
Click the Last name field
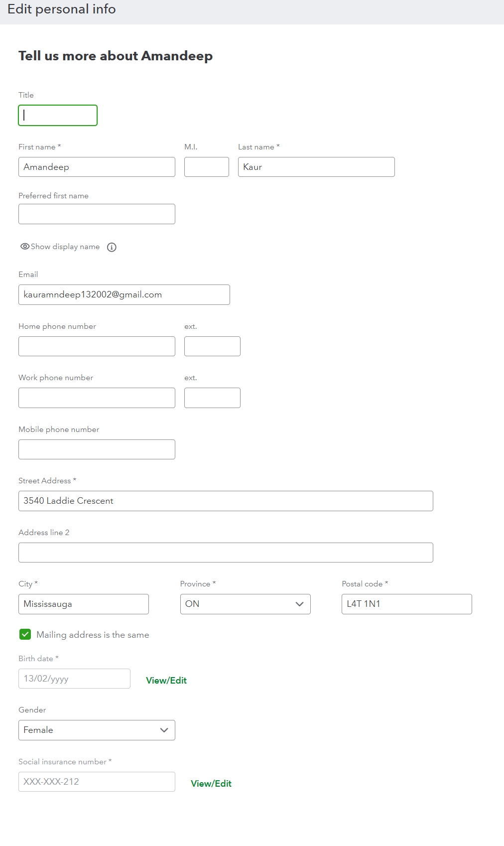(x=316, y=167)
